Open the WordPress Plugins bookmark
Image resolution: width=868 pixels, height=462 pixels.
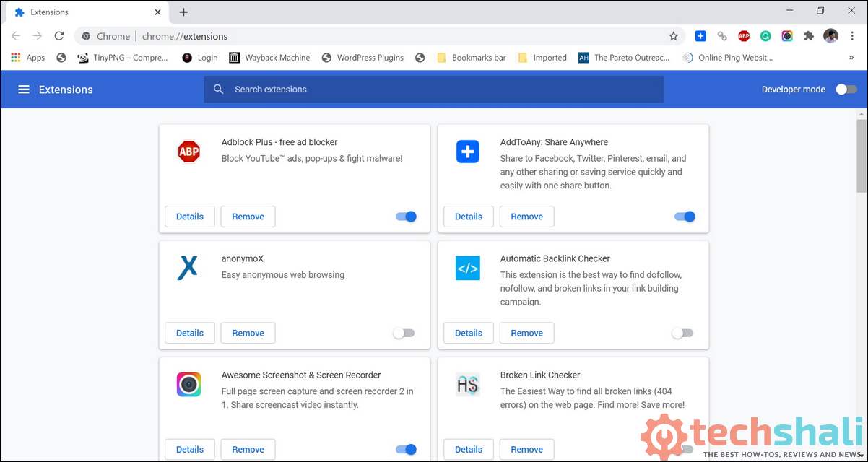(x=363, y=58)
